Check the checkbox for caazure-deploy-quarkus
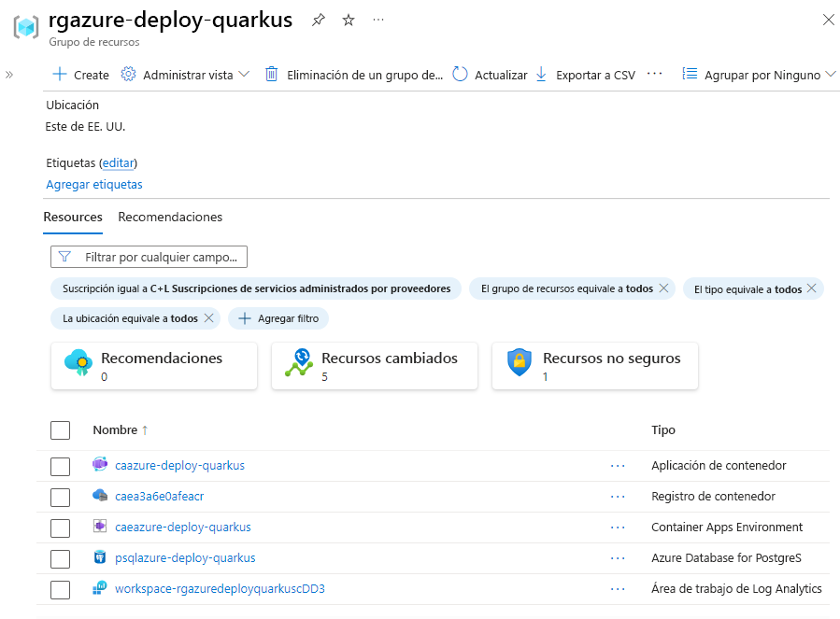Viewport: 840px width, 619px height. (60, 465)
